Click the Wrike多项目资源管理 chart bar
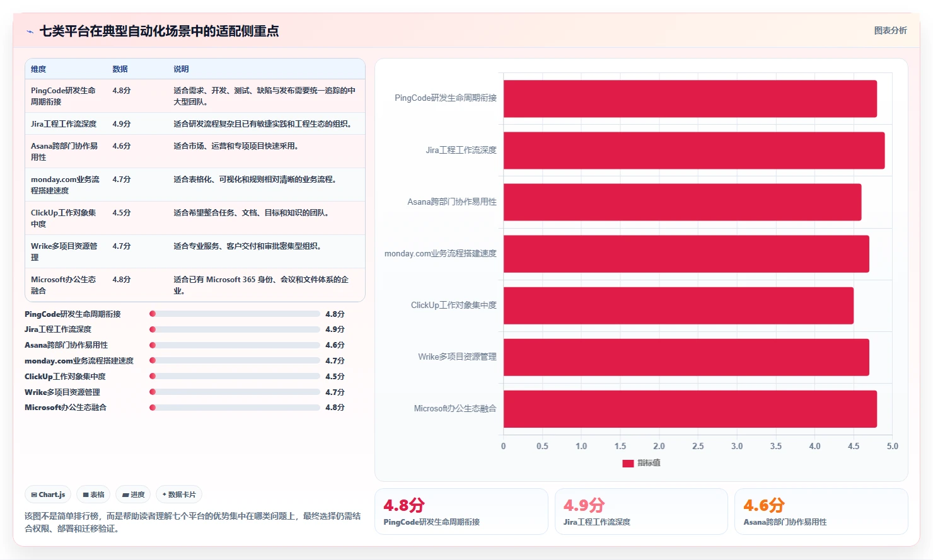 (x=686, y=357)
